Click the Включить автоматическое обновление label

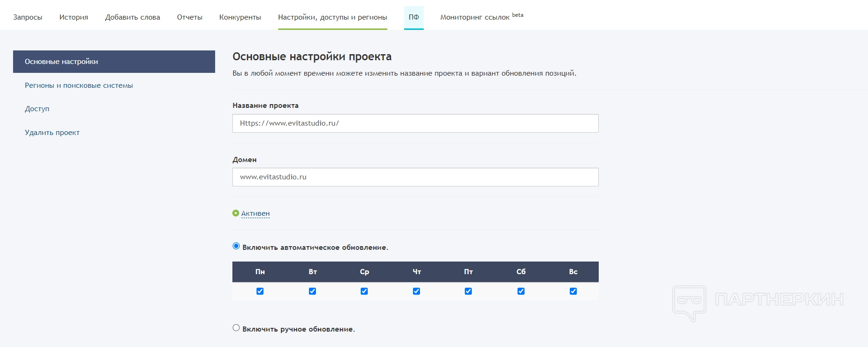315,248
